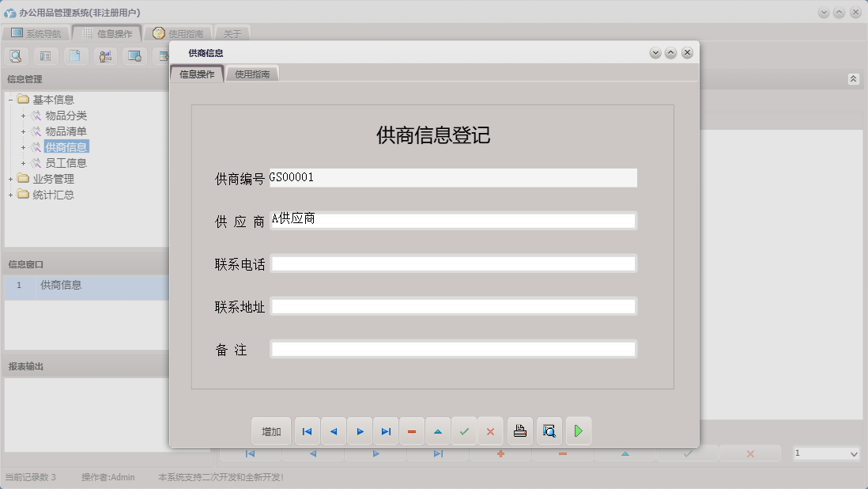Screen dimensions: 868x489
Task: Open the 系统导航 tab
Action: coord(36,33)
